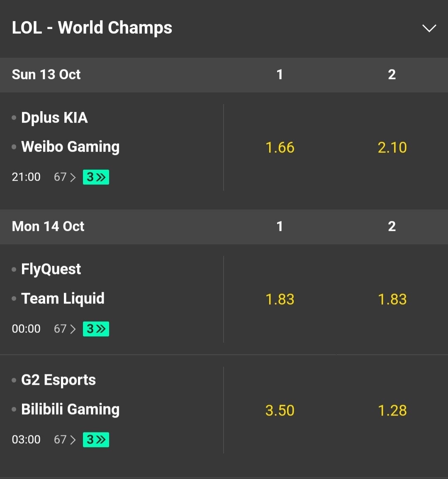Expand 67 markets for G2 Esports match
448x479 pixels.
pyautogui.click(x=65, y=440)
